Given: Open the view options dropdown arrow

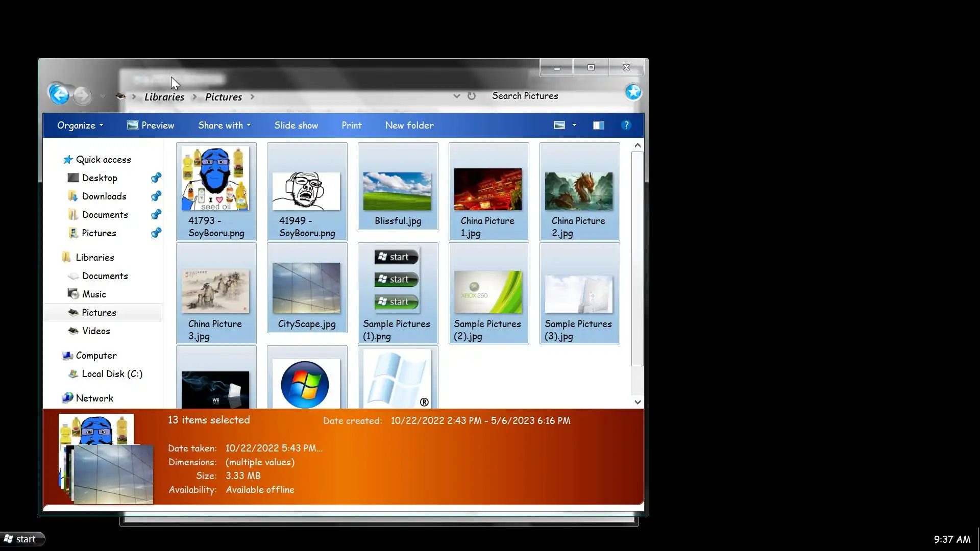Looking at the screenshot, I should 574,126.
